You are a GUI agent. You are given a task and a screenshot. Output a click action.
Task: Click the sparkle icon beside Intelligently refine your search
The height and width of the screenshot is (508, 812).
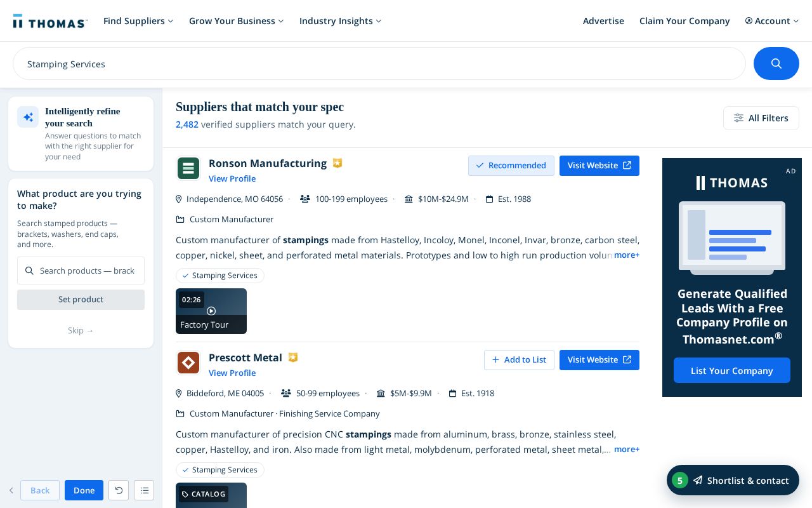click(28, 117)
